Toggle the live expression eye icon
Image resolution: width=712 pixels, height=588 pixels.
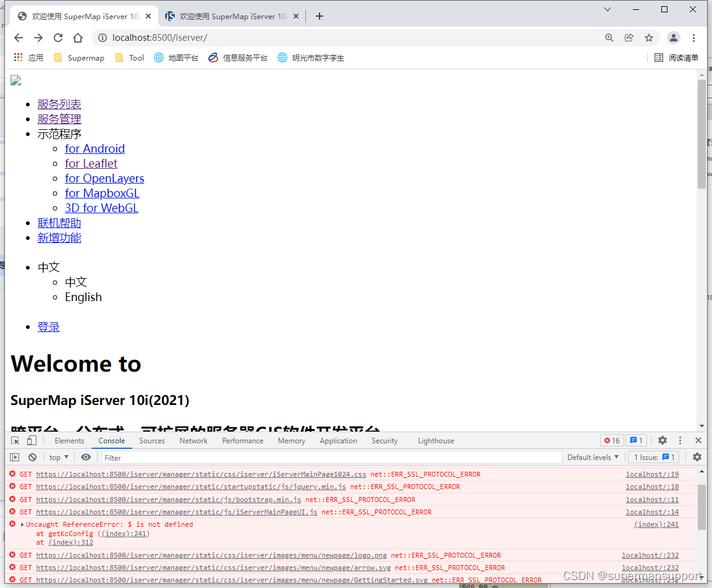[x=86, y=458]
